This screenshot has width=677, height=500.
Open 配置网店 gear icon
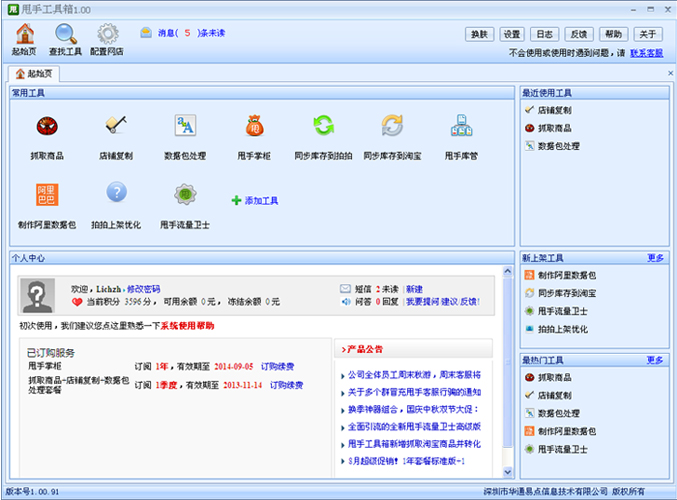(108, 34)
